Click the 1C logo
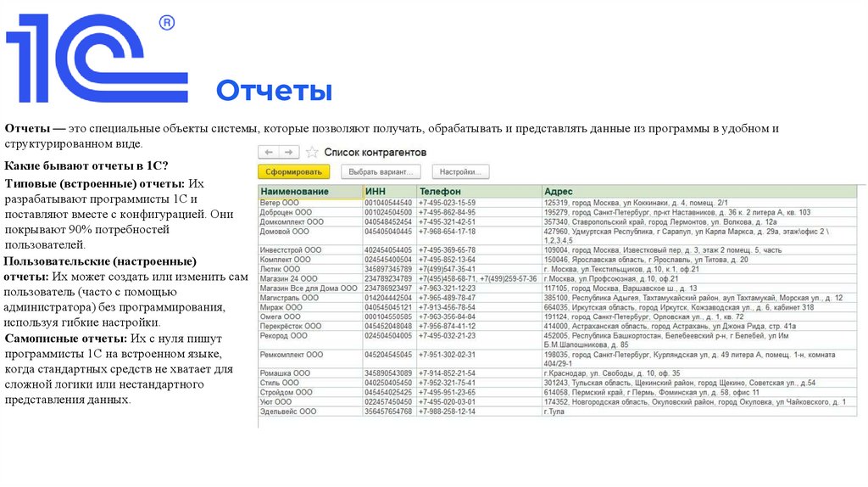Screen dimensions: 868x487 97,59
